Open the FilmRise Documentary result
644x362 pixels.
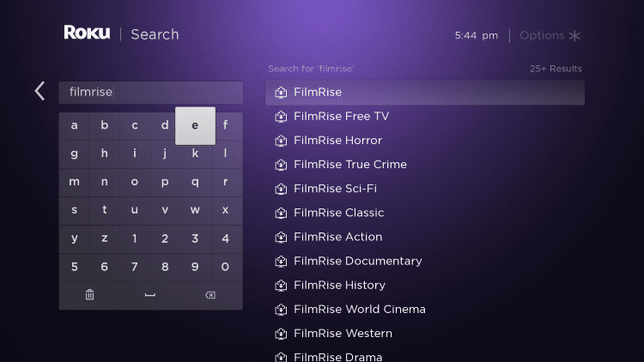pos(425,261)
